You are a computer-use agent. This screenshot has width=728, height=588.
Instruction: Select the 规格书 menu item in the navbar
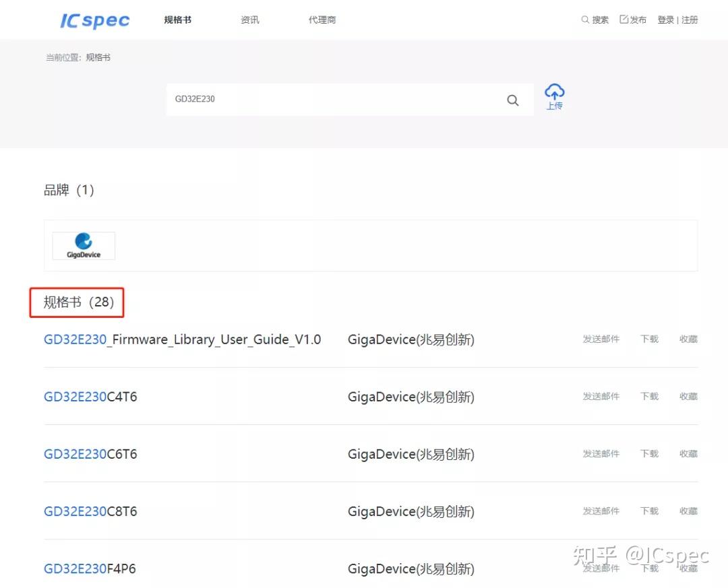(x=177, y=20)
